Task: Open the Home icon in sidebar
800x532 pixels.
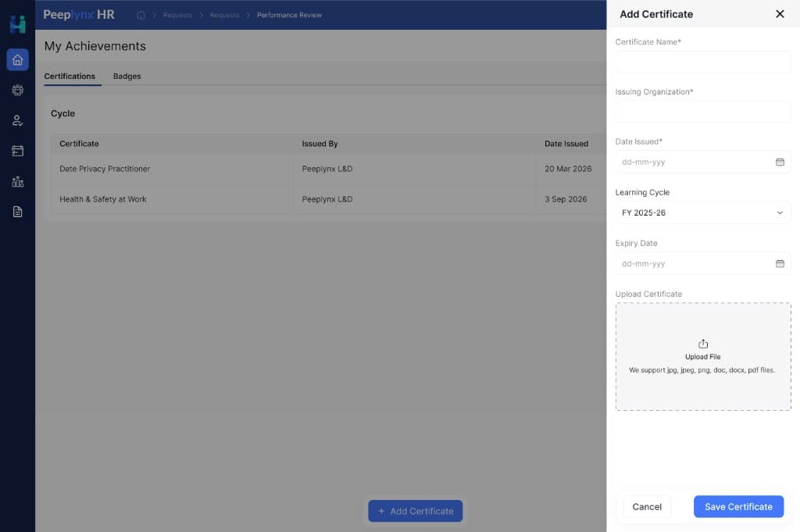Action: [17, 59]
